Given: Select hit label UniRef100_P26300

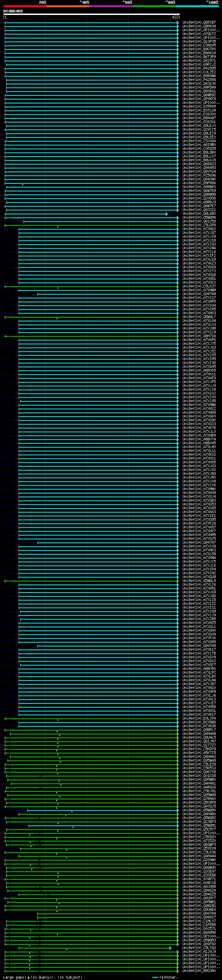Looking at the screenshot, I should coord(199,114).
